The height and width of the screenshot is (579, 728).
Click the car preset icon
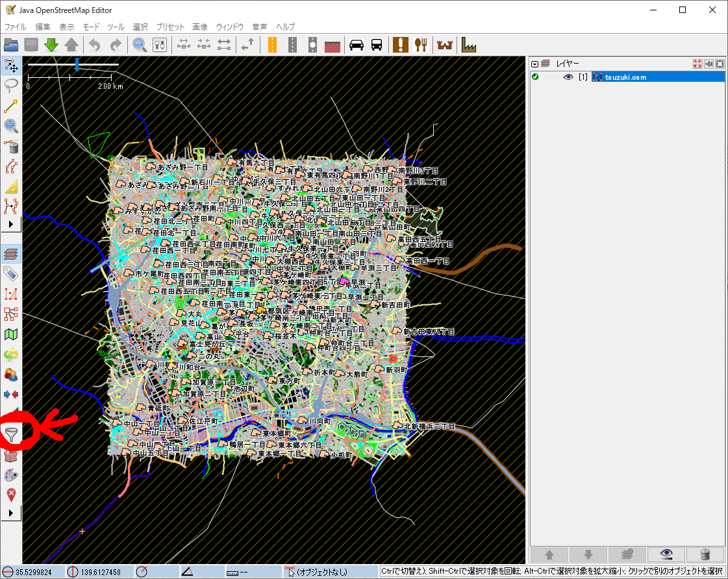pos(356,45)
